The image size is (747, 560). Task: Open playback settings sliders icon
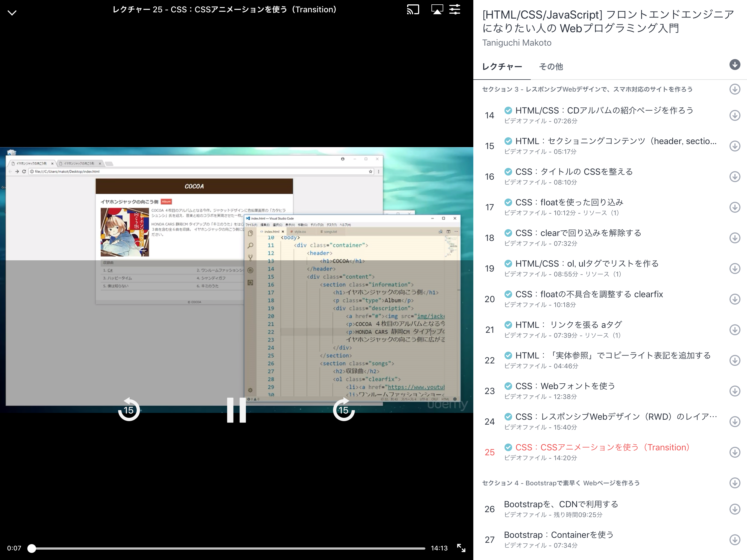coord(454,9)
